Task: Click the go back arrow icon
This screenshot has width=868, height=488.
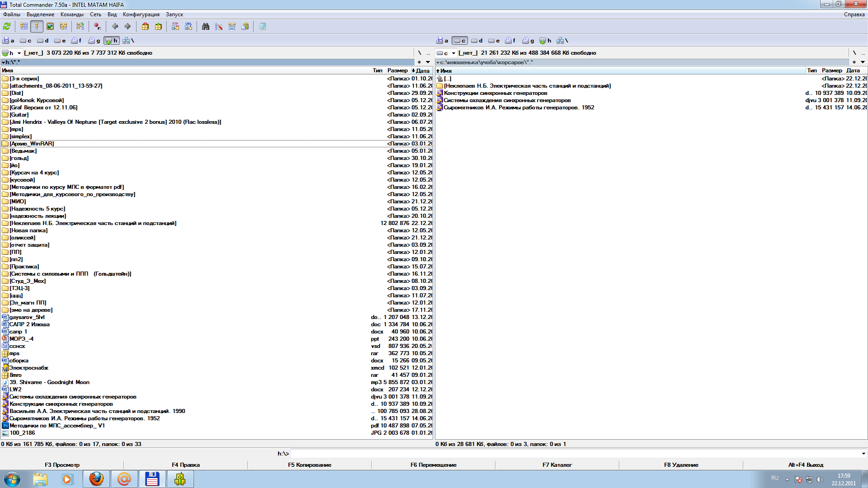Action: pyautogui.click(x=115, y=27)
